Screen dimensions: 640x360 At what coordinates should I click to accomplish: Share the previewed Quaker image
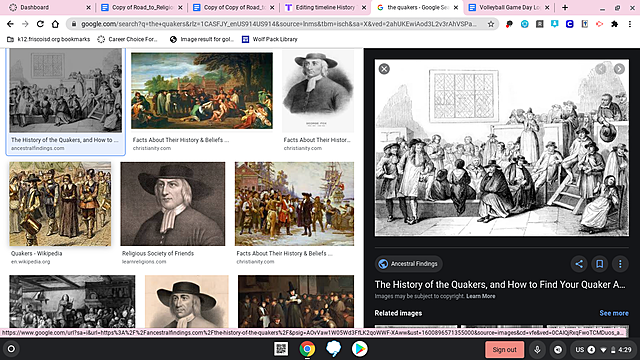coord(579,264)
